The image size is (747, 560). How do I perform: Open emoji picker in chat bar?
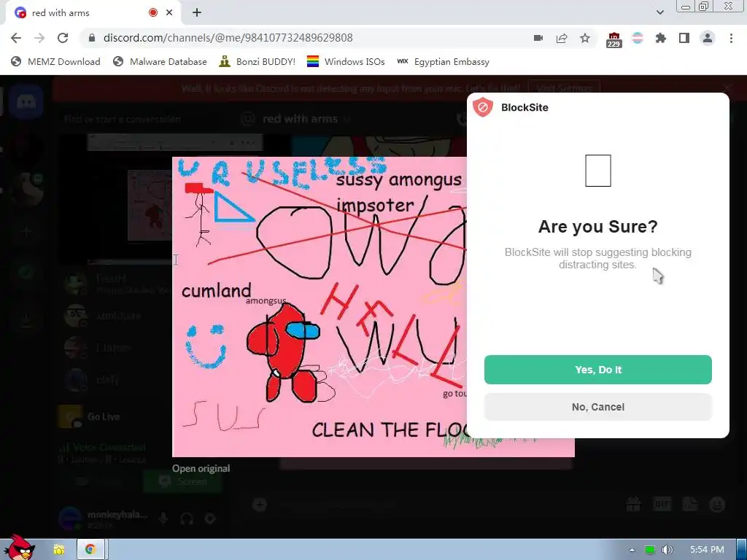(718, 505)
